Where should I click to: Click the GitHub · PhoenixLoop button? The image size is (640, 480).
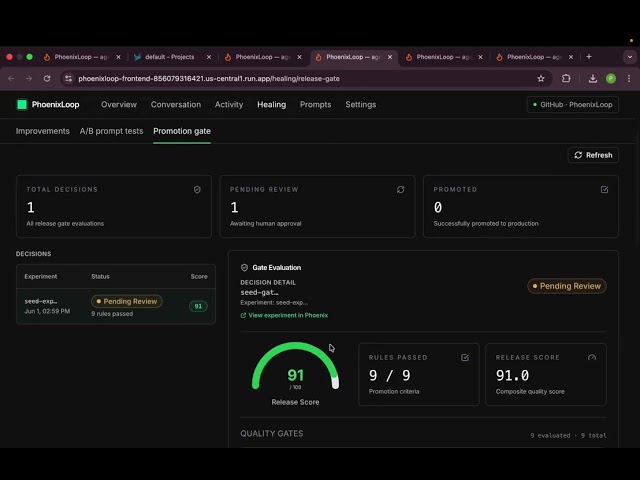point(573,104)
